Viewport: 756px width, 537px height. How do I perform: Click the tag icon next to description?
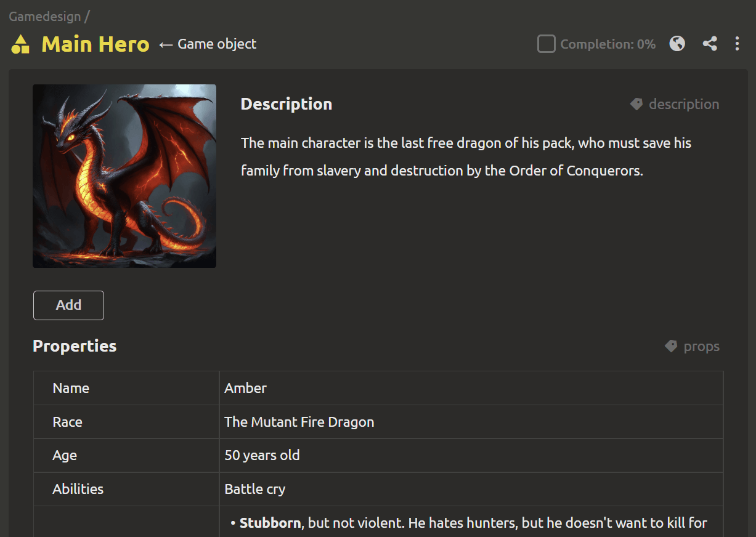[636, 104]
